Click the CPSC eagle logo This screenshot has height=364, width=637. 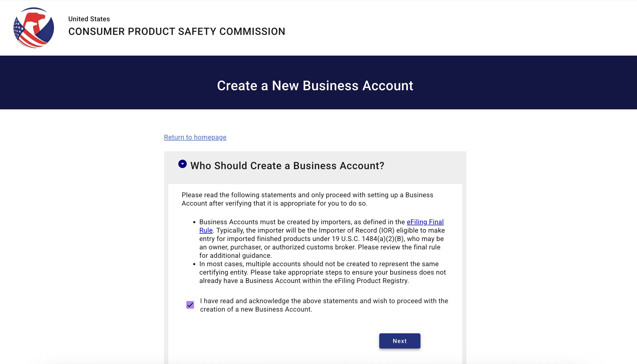point(34,28)
